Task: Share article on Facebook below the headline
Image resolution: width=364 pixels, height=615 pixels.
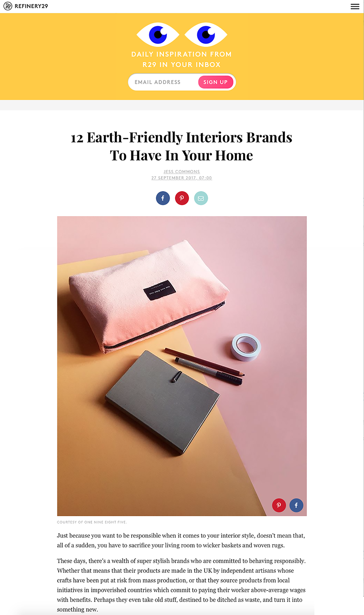Action: 163,198
